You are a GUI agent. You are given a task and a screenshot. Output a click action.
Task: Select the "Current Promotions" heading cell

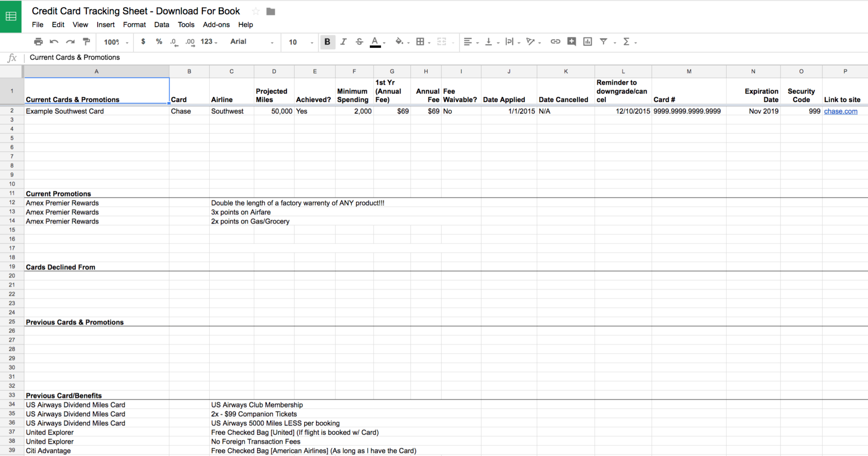[96, 194]
